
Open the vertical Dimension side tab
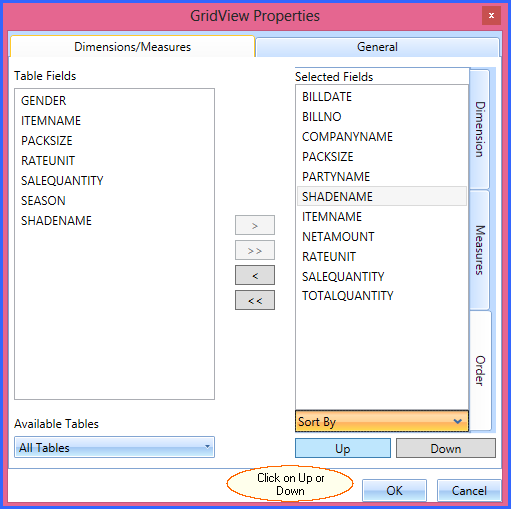pyautogui.click(x=480, y=129)
